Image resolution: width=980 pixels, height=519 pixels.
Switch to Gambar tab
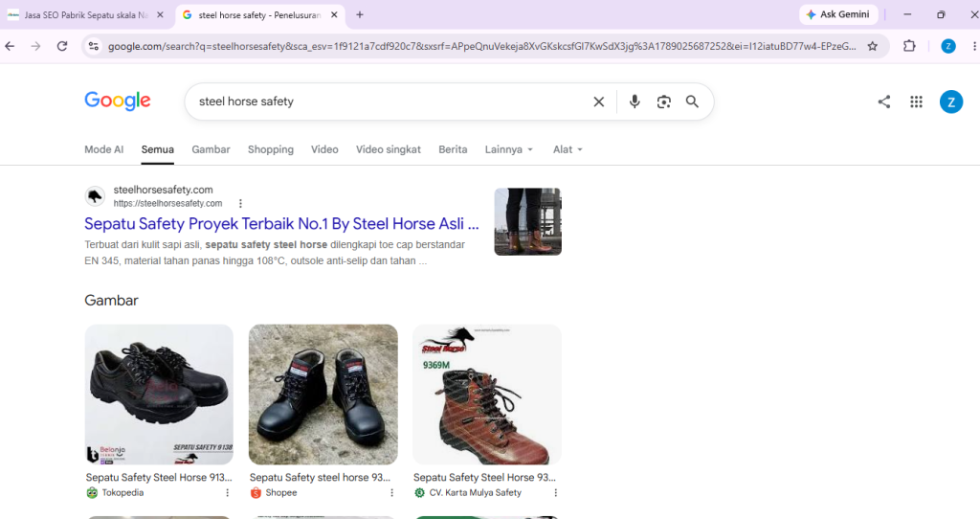(211, 149)
